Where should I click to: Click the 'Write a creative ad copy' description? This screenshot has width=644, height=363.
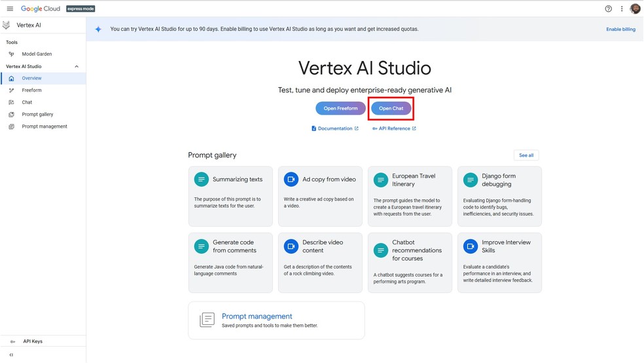click(x=319, y=202)
